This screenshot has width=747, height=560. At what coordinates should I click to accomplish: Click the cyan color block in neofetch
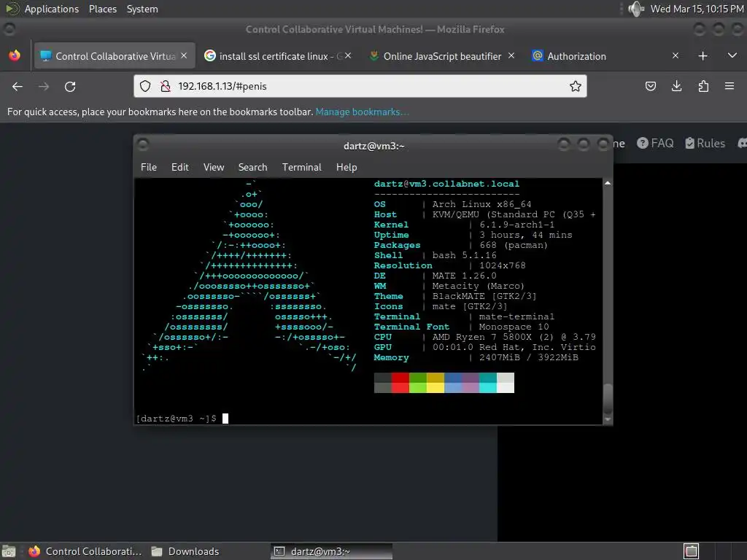coord(488,383)
